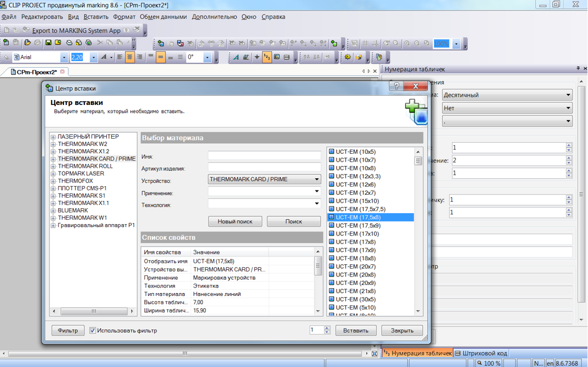Switch to the 'Нумерация табличек' tab
This screenshot has height=367, width=588.
[418, 353]
